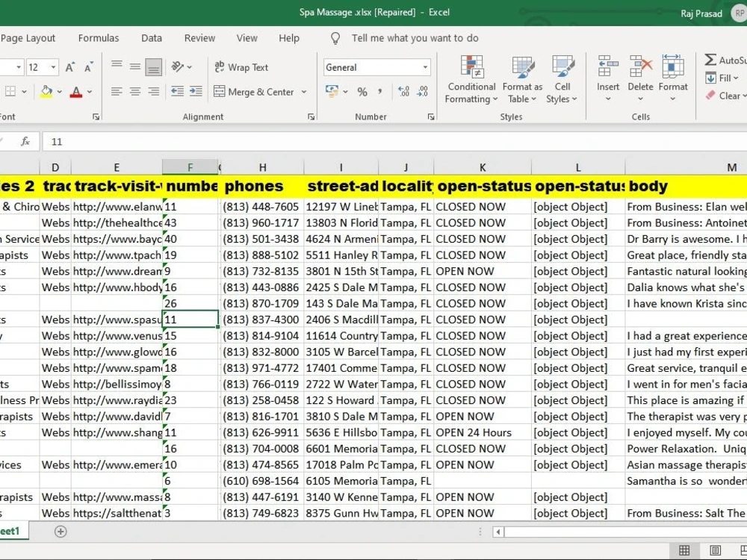Open Borders dropdown
This screenshot has height=560, width=747.
[x=25, y=91]
